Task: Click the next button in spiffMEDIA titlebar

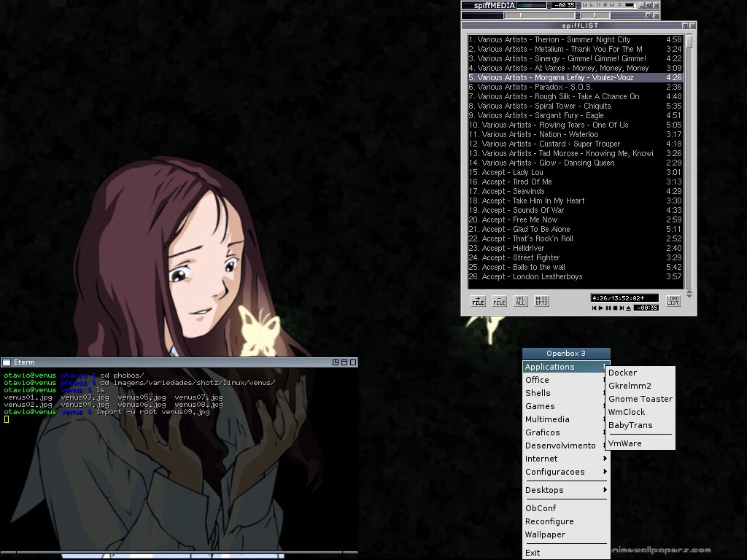Action: [612, 5]
